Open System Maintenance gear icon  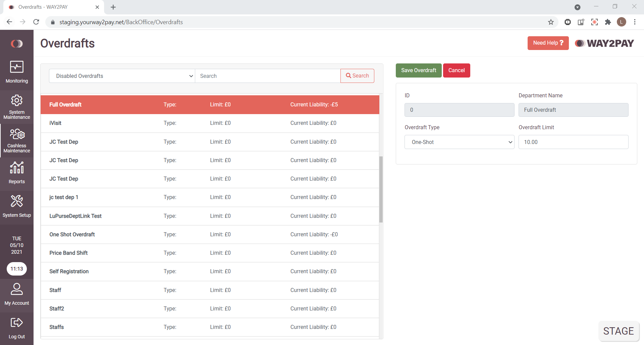[17, 100]
